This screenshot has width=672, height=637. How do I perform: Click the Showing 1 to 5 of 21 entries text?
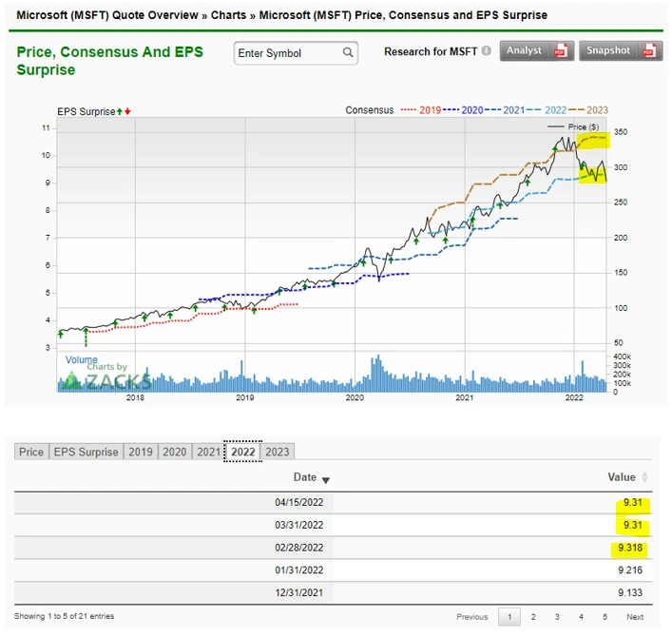(64, 616)
